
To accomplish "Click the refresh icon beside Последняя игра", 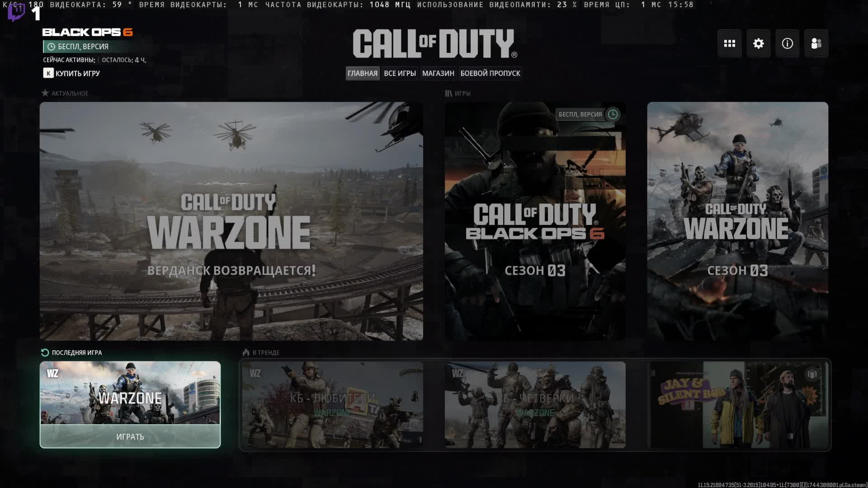I will (45, 352).
